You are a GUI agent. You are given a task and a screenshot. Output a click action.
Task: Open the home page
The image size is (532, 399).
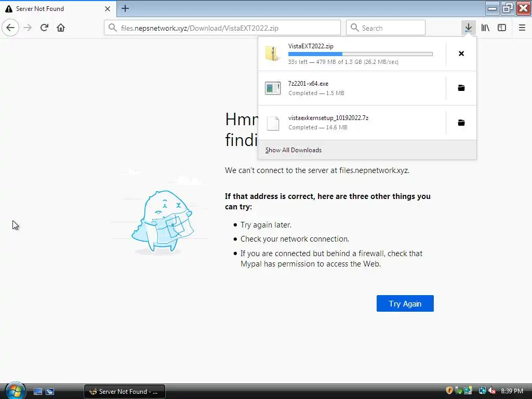61,28
